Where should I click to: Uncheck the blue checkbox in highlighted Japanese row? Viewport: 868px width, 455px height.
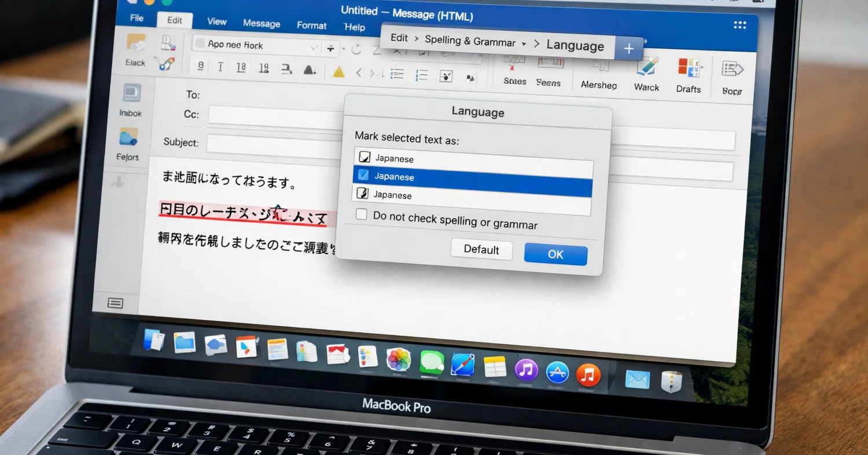point(364,174)
